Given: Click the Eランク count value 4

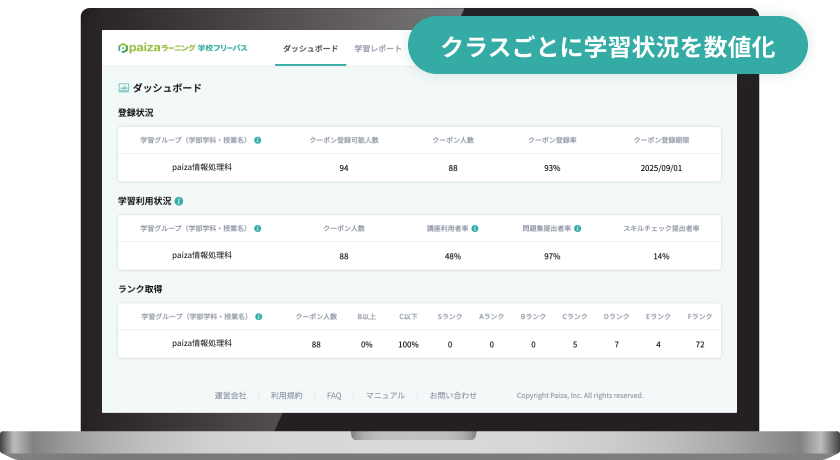Looking at the screenshot, I should (x=658, y=345).
